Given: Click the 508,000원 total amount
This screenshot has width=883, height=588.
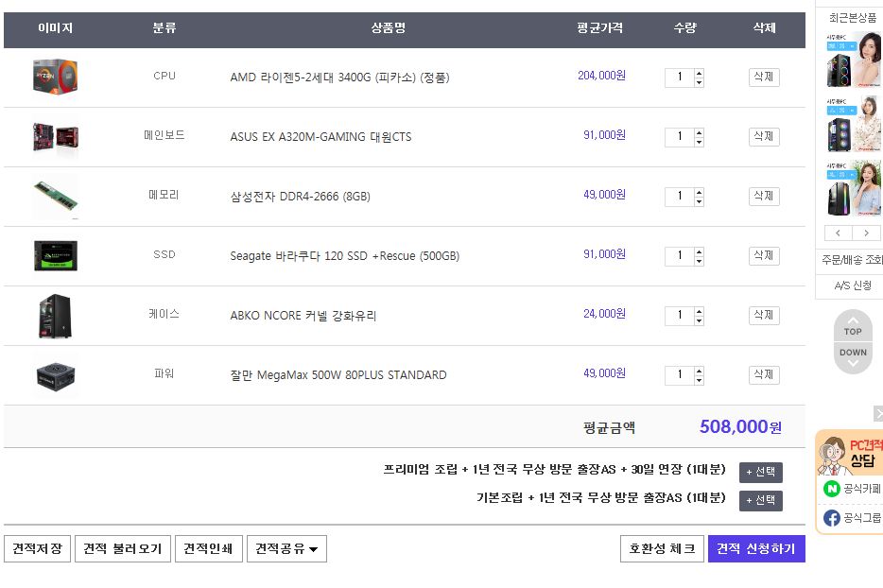Looking at the screenshot, I should 740,427.
